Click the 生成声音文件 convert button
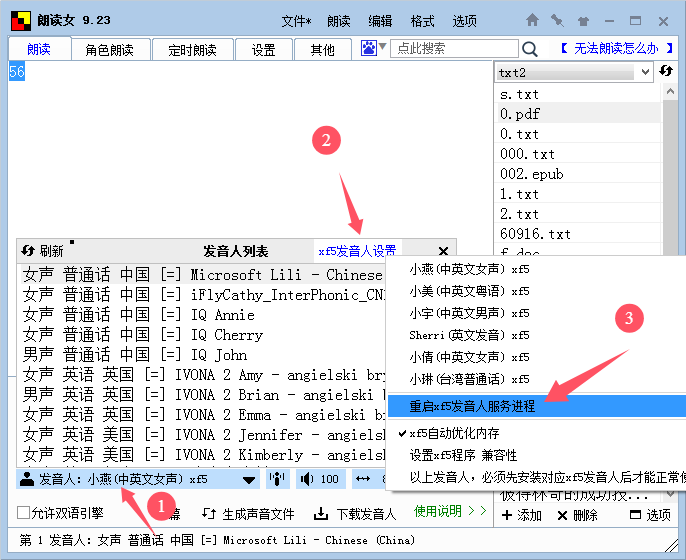Screen dimensions: 686x560 tap(248, 514)
